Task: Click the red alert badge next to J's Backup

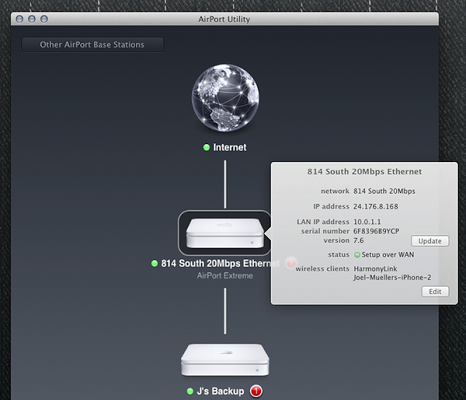Action: [256, 391]
